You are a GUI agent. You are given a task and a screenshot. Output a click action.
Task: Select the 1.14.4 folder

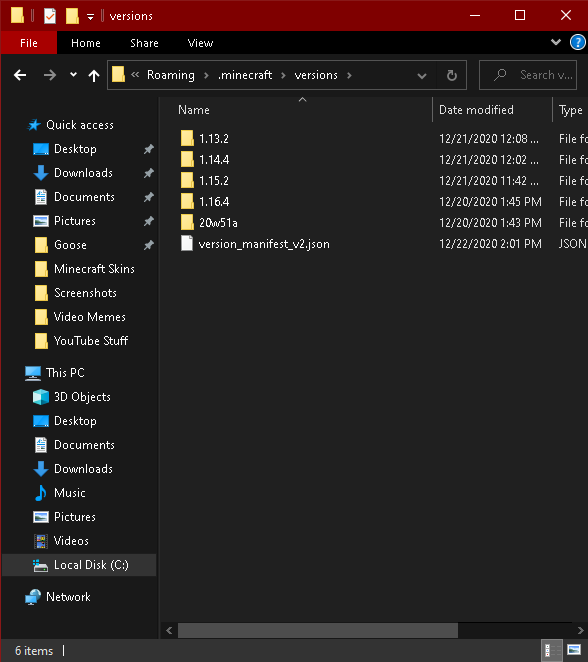click(x=214, y=160)
